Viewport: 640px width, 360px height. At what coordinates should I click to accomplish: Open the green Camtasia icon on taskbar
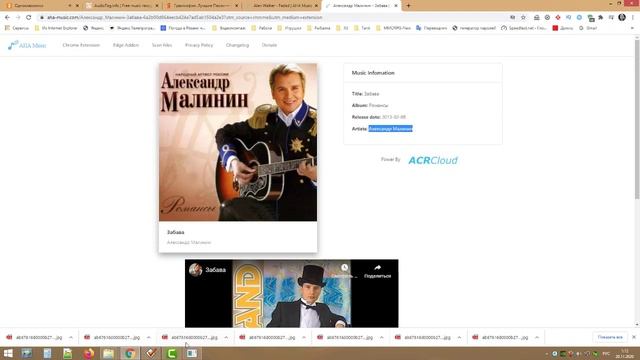(x=171, y=353)
